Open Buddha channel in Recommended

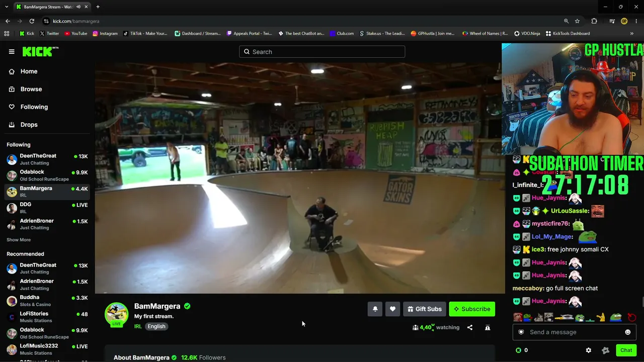click(47, 301)
